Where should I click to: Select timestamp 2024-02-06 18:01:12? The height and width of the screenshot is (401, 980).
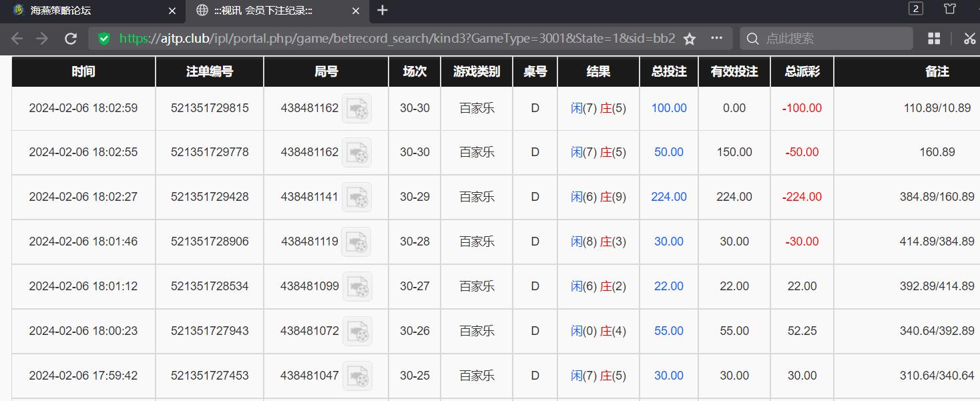(83, 286)
